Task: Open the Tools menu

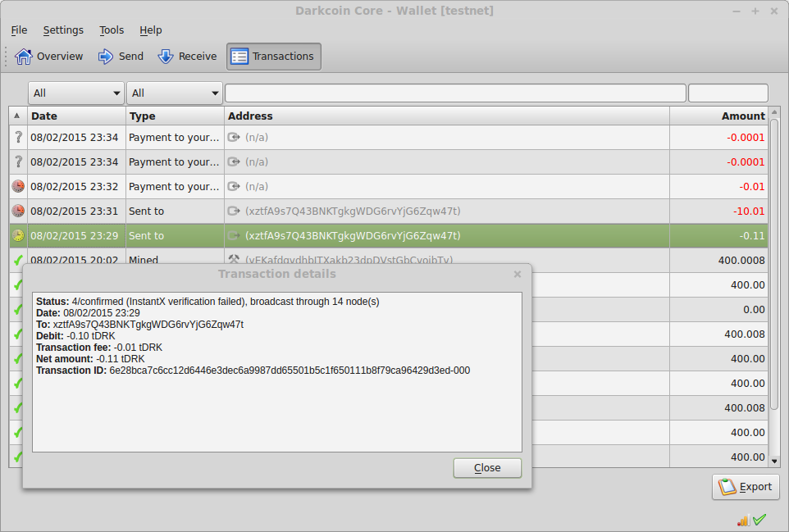Action: [112, 30]
